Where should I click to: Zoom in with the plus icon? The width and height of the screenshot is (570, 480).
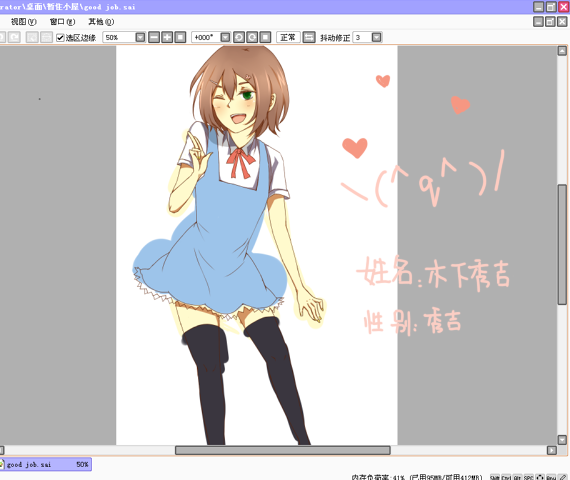click(x=167, y=37)
